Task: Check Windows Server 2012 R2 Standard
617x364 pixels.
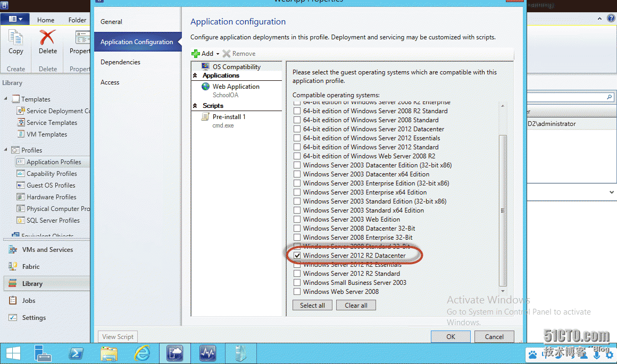Action: click(x=297, y=274)
